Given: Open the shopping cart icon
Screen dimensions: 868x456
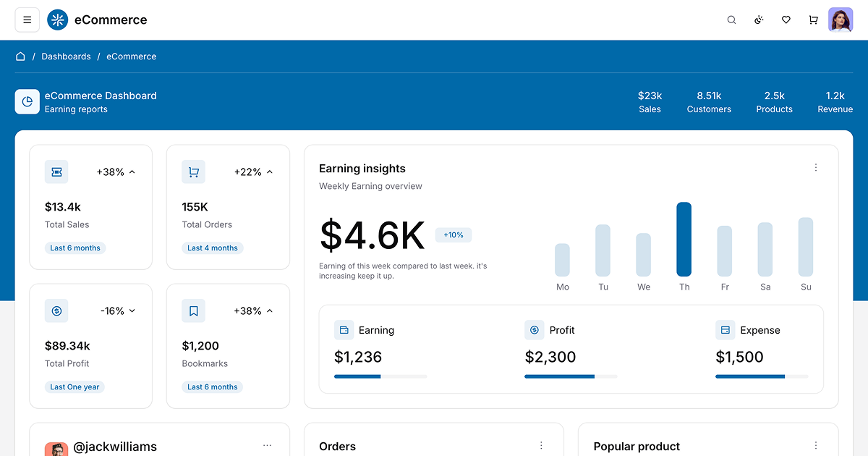Looking at the screenshot, I should [813, 20].
